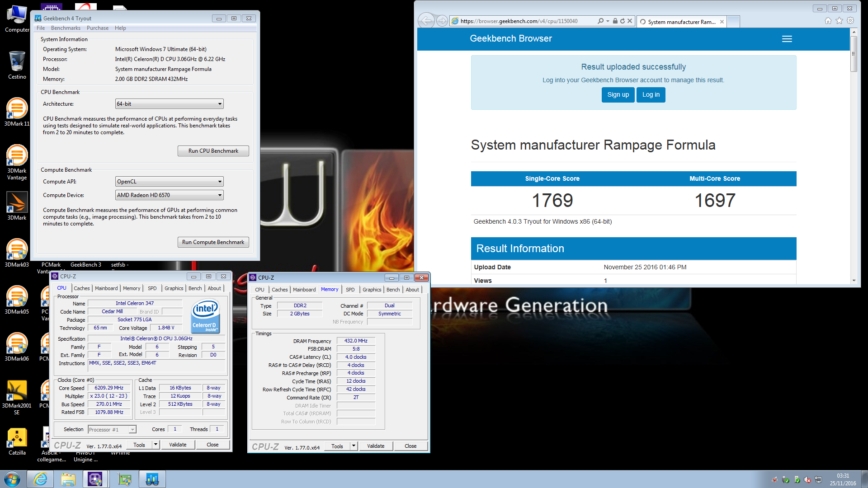This screenshot has width=868, height=488.
Task: Click Close in Memory CPU-Z window
Action: click(x=410, y=446)
